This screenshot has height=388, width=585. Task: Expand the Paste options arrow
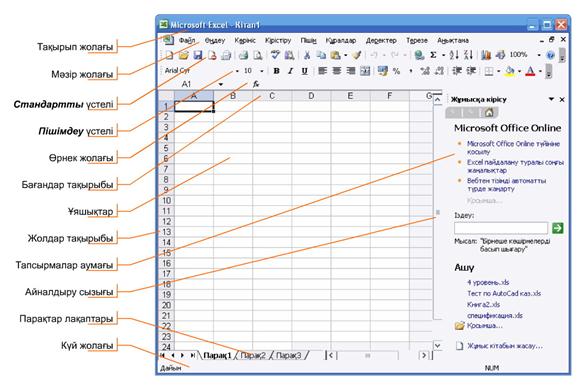[x=345, y=55]
